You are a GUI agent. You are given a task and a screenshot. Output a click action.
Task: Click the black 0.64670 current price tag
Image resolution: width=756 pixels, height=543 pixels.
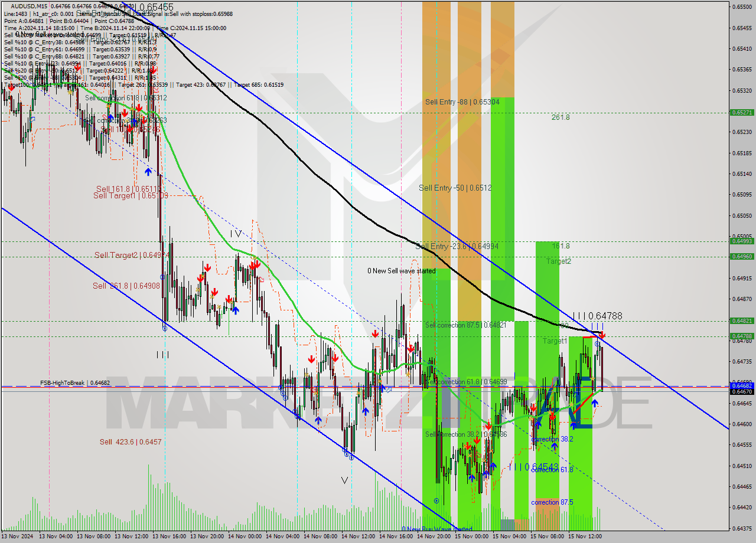(x=741, y=391)
